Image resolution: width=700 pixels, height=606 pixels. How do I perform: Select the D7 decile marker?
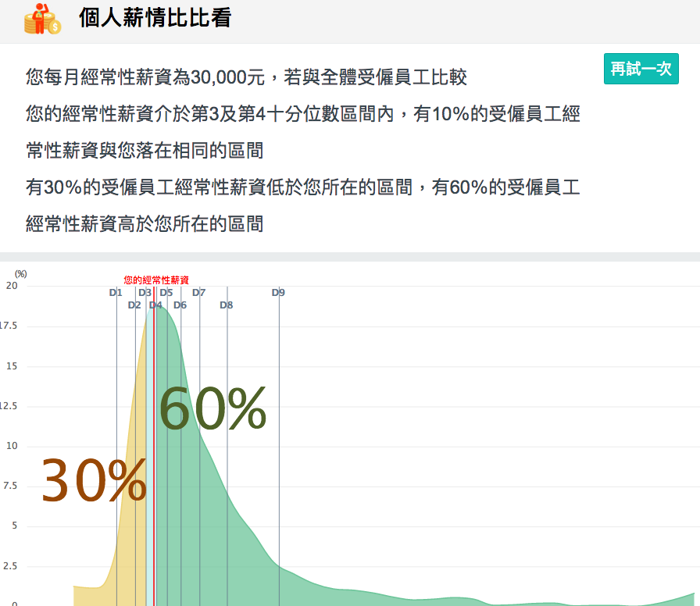coord(197,292)
